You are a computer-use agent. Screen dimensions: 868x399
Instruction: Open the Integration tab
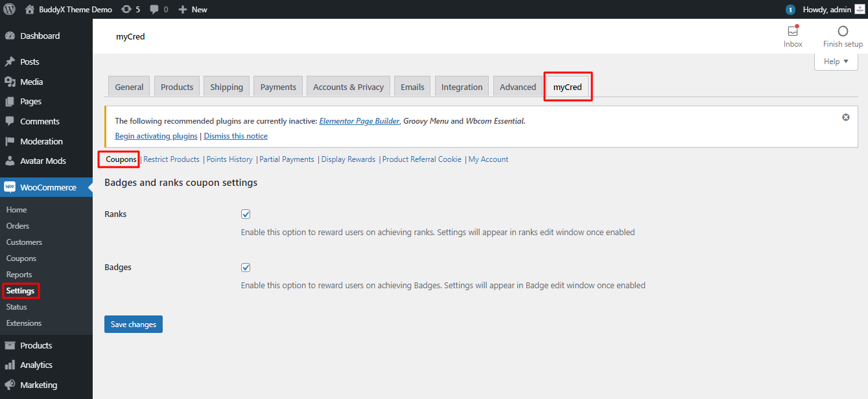462,87
